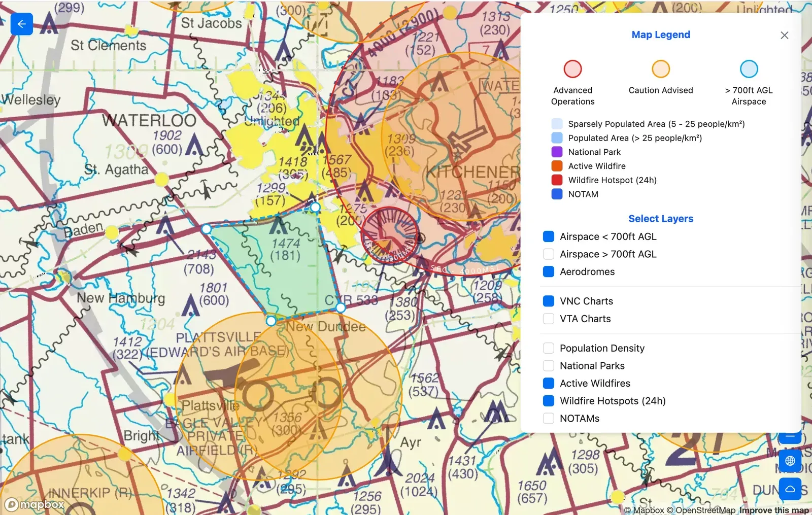This screenshot has height=515, width=812.
Task: Click the NOTAM blue legend swatch
Action: tap(557, 194)
